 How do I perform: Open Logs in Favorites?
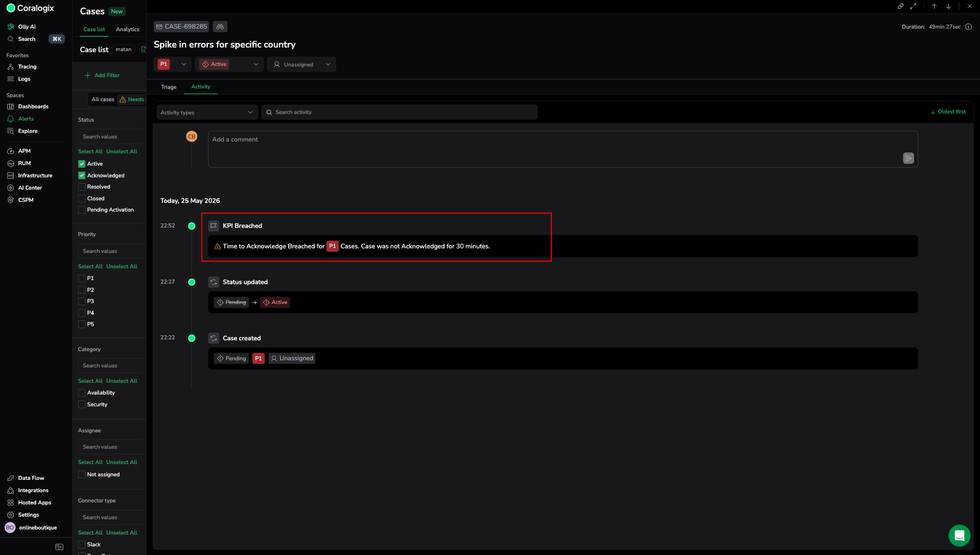point(19,79)
